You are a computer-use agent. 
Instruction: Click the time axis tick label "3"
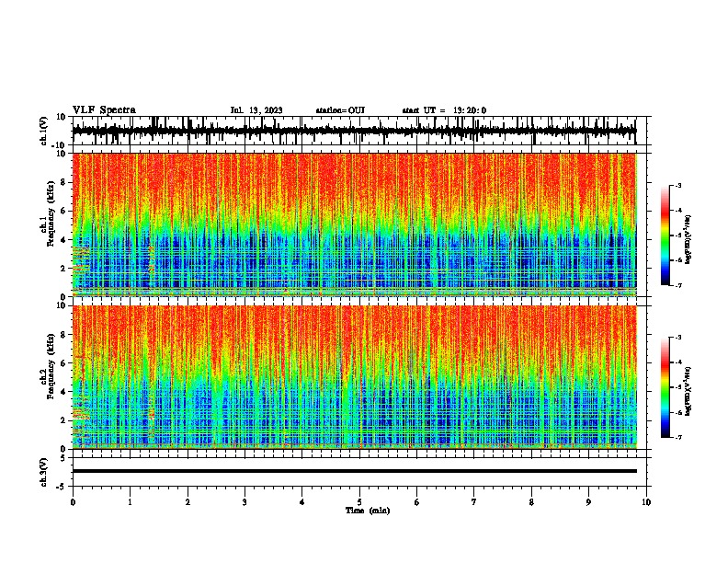(245, 502)
